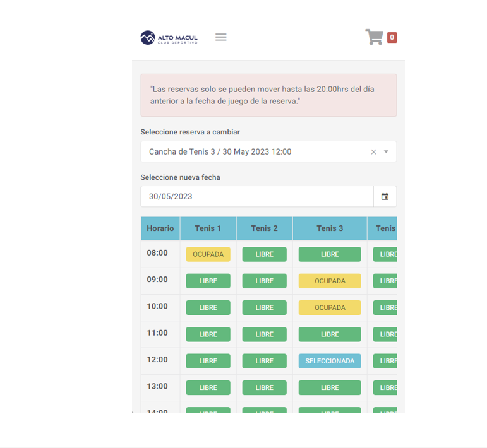This screenshot has height=448, width=487.
Task: Select partially visible LIBRE slot Tenis 4 at 12:00
Action: [385, 361]
